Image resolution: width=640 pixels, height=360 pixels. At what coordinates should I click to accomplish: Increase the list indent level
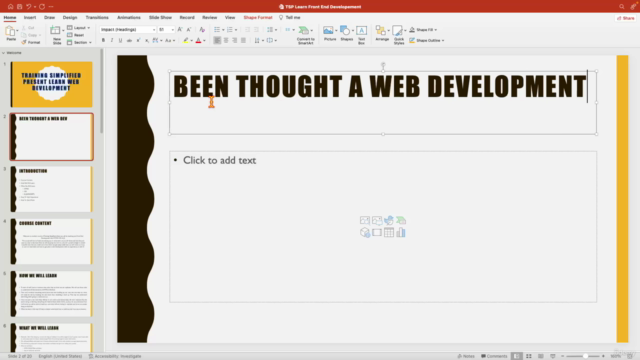click(256, 29)
